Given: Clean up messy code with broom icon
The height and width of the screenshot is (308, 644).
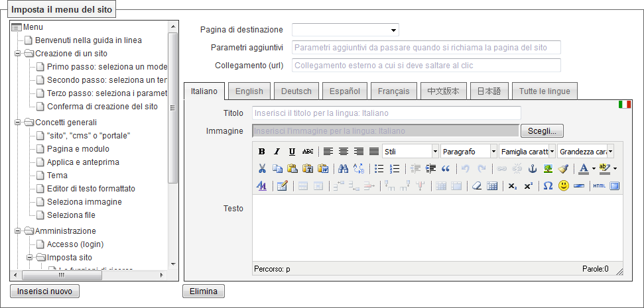Looking at the screenshot, I should (x=562, y=168).
